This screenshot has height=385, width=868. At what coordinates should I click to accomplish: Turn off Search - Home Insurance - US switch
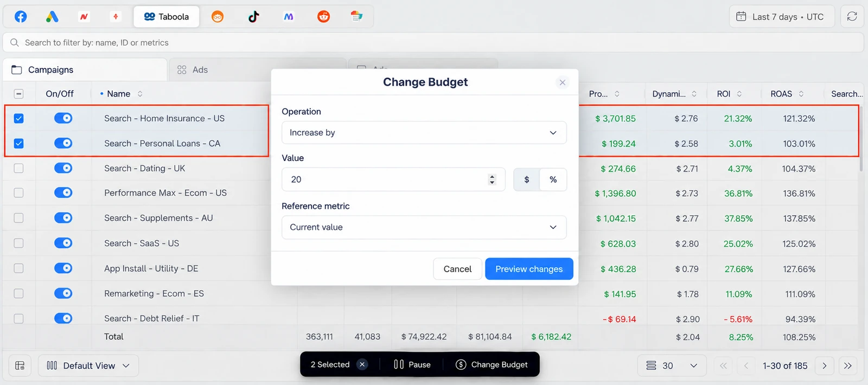point(63,118)
